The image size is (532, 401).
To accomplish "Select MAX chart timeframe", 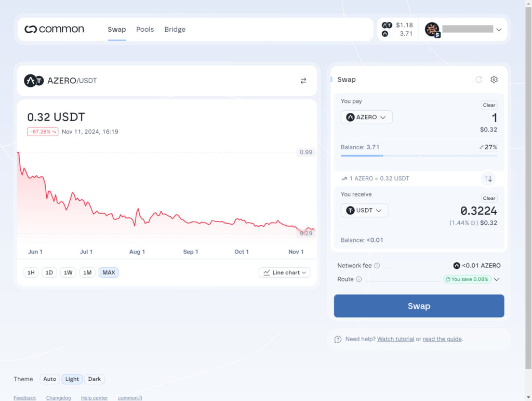I will pos(109,273).
